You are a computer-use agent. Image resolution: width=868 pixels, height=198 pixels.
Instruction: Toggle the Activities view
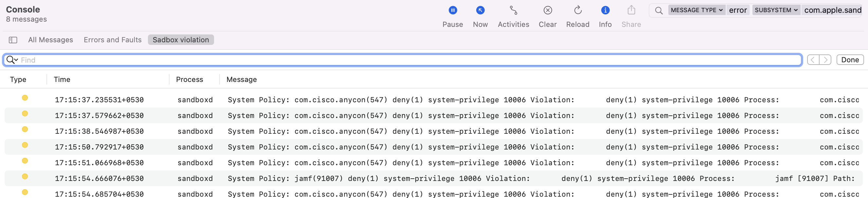coord(513,10)
